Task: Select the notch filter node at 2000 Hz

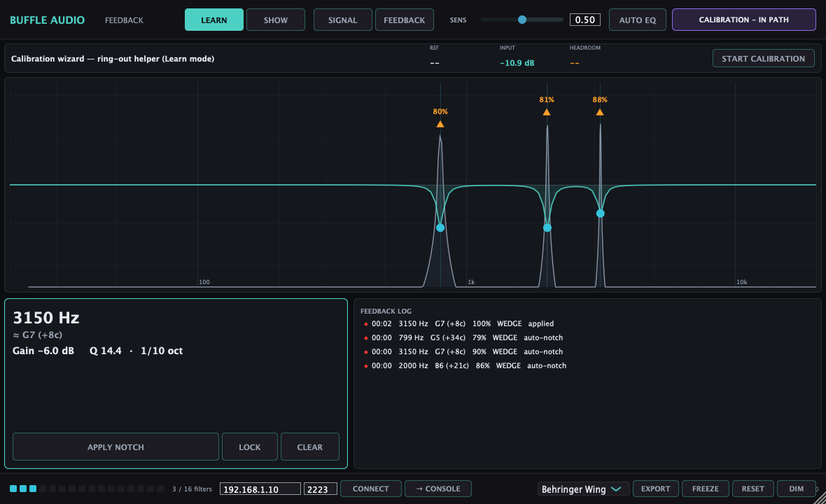Action: click(547, 227)
